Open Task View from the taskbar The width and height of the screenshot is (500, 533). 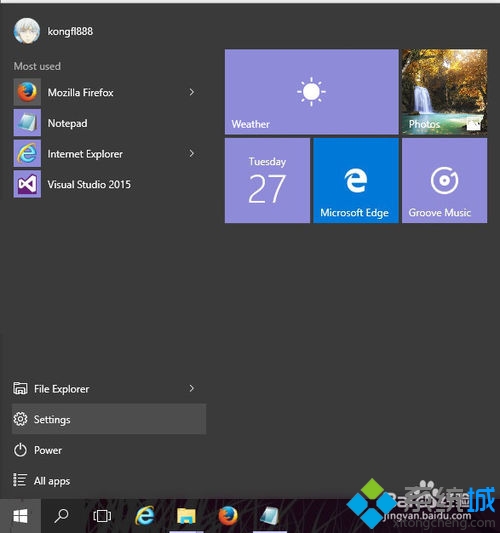point(102,516)
